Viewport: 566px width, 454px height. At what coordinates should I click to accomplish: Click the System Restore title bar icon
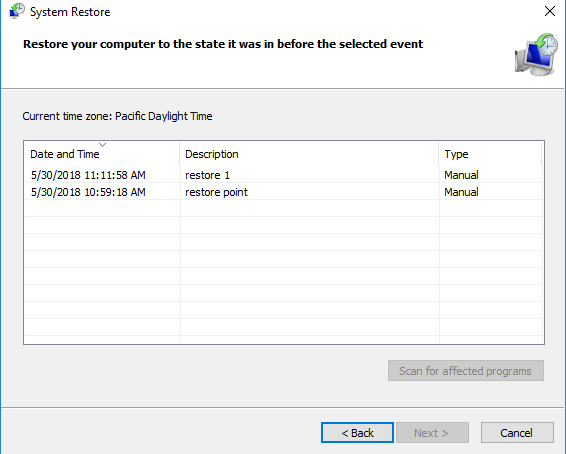tap(17, 11)
